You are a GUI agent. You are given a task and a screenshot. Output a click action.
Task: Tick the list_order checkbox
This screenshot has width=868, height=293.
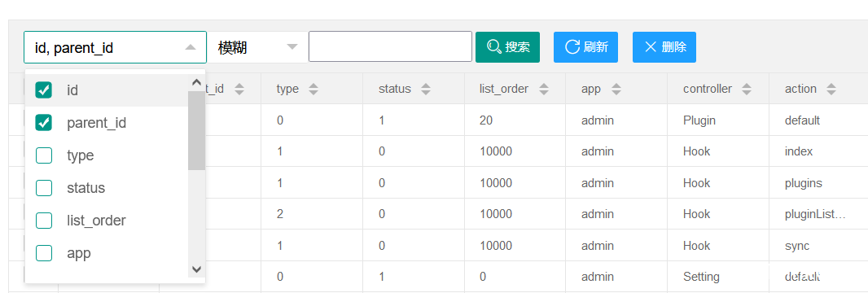click(x=44, y=221)
